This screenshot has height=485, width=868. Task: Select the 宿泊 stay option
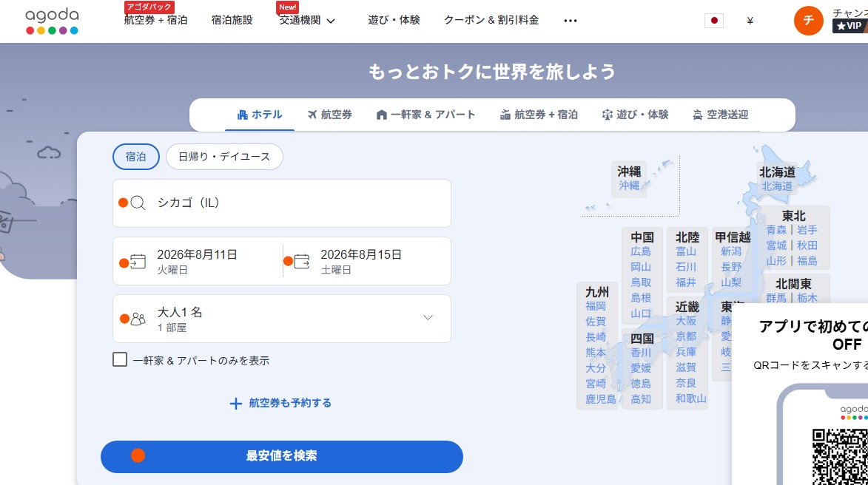(135, 157)
